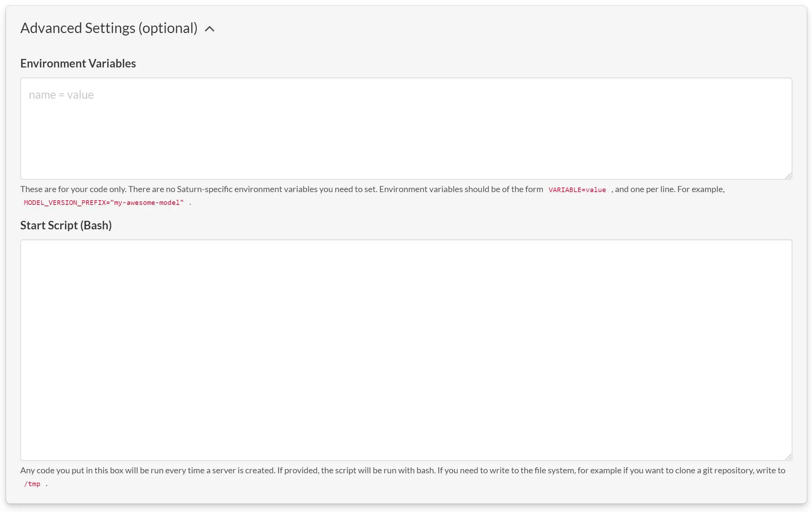Grab the Start Script box resize handle
The image size is (812, 512).
[788, 457]
